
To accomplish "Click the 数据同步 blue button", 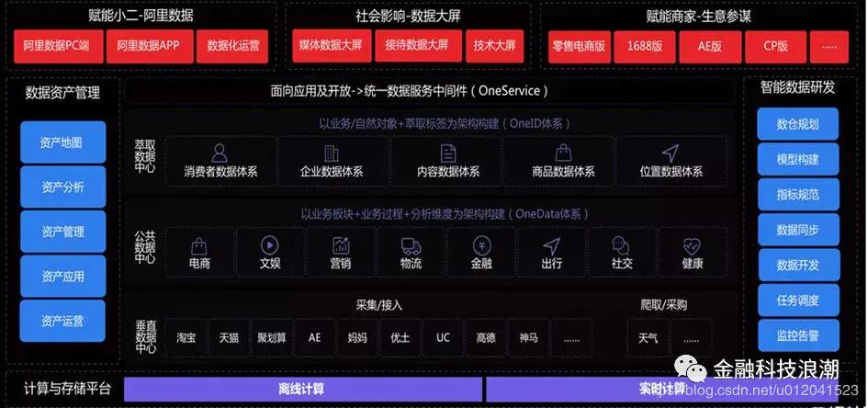I will [x=797, y=231].
